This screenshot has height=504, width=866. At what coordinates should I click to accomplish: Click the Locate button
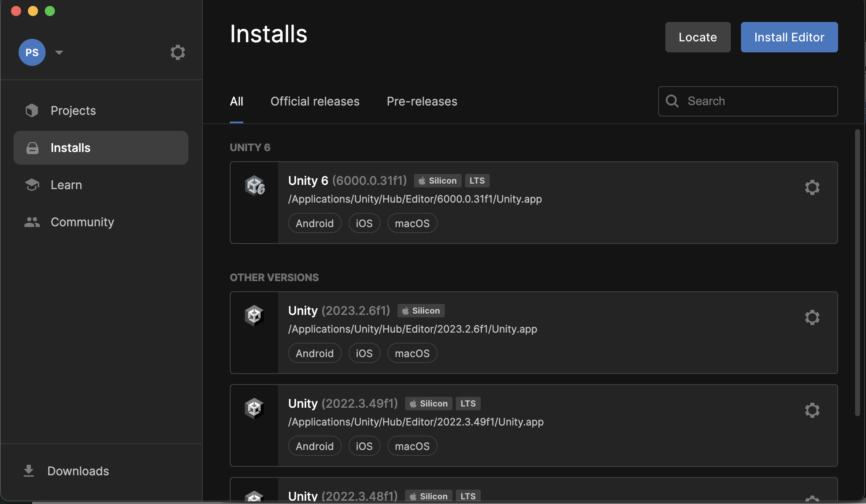tap(697, 37)
